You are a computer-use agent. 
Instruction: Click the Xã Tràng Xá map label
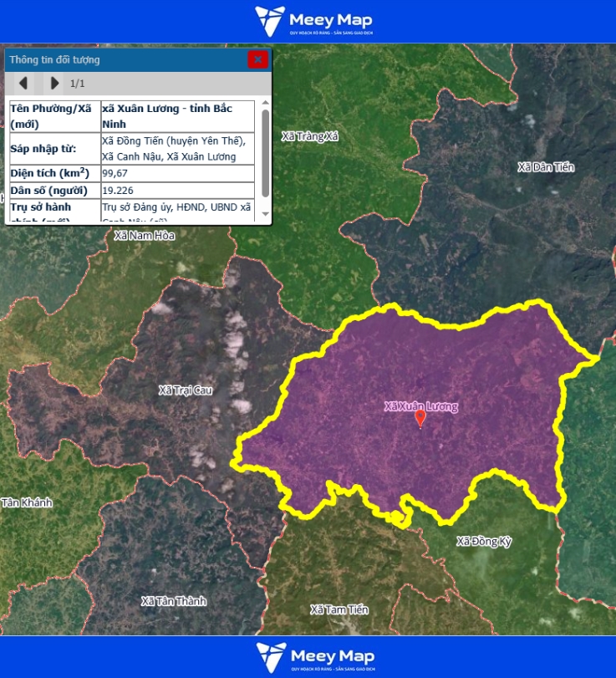click(310, 136)
